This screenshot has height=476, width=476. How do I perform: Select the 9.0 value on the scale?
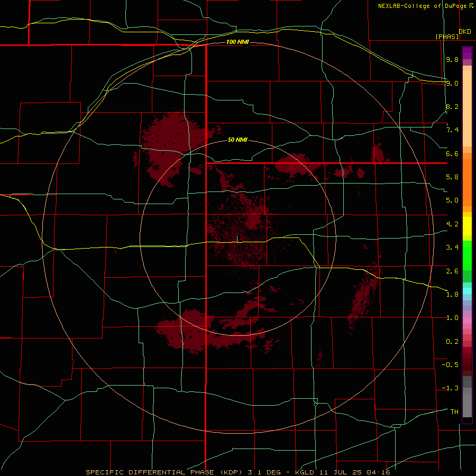point(452,83)
